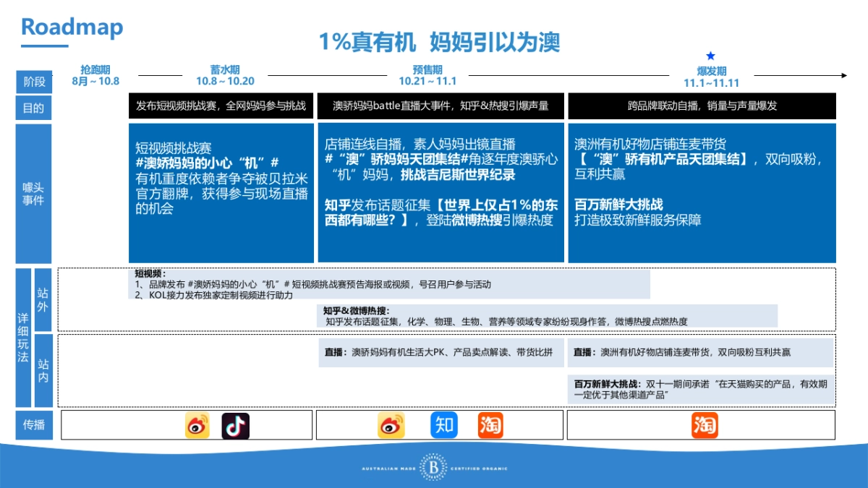Click the Weibo icon in the 蓄水期 column
Image resolution: width=868 pixels, height=488 pixels.
tap(196, 426)
